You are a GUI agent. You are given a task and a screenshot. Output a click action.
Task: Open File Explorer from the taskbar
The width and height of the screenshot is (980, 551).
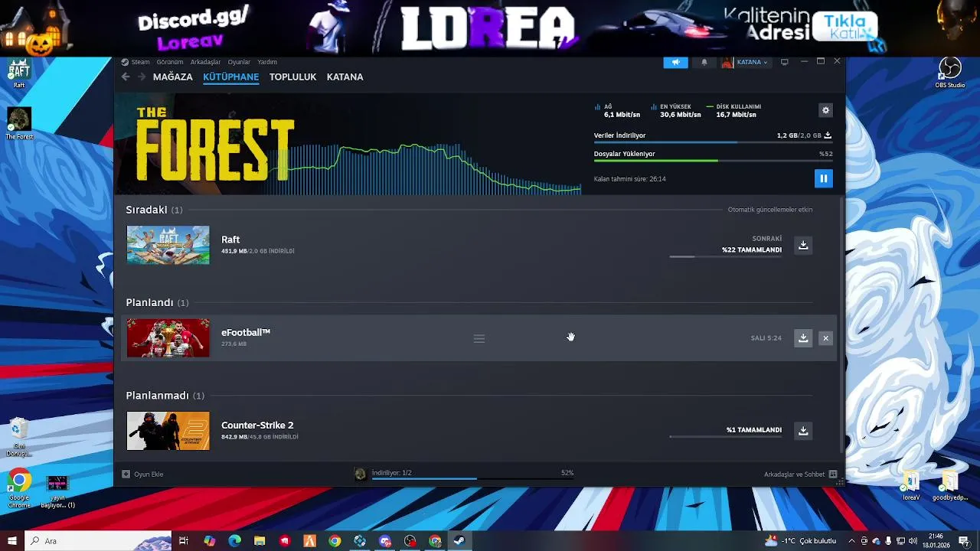260,541
